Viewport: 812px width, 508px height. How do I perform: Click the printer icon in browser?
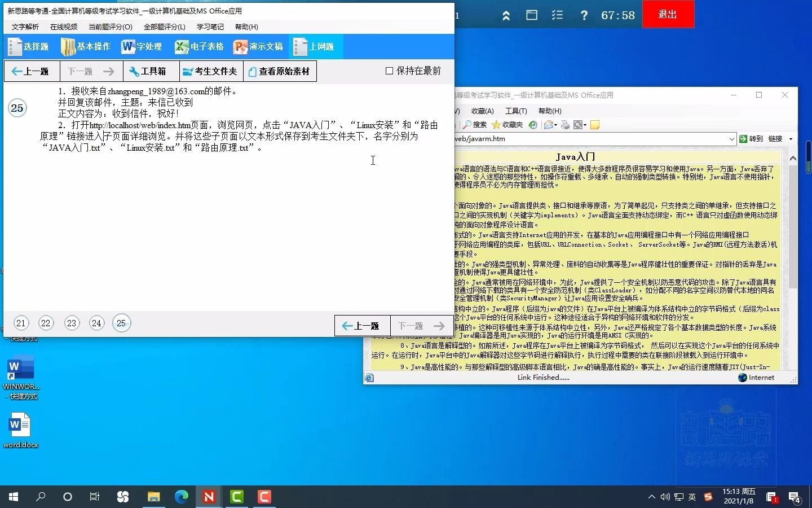click(565, 125)
